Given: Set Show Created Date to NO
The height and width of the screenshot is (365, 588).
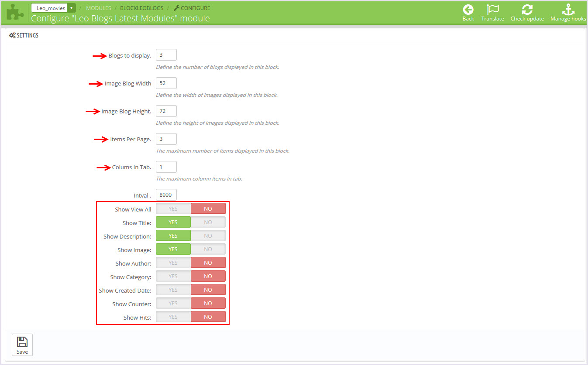Looking at the screenshot, I should click(x=208, y=290).
